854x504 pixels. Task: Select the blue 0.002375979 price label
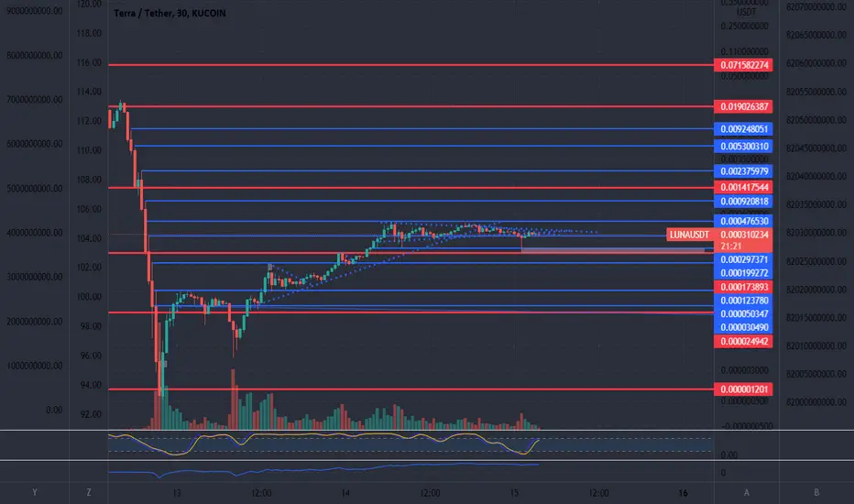coord(743,171)
